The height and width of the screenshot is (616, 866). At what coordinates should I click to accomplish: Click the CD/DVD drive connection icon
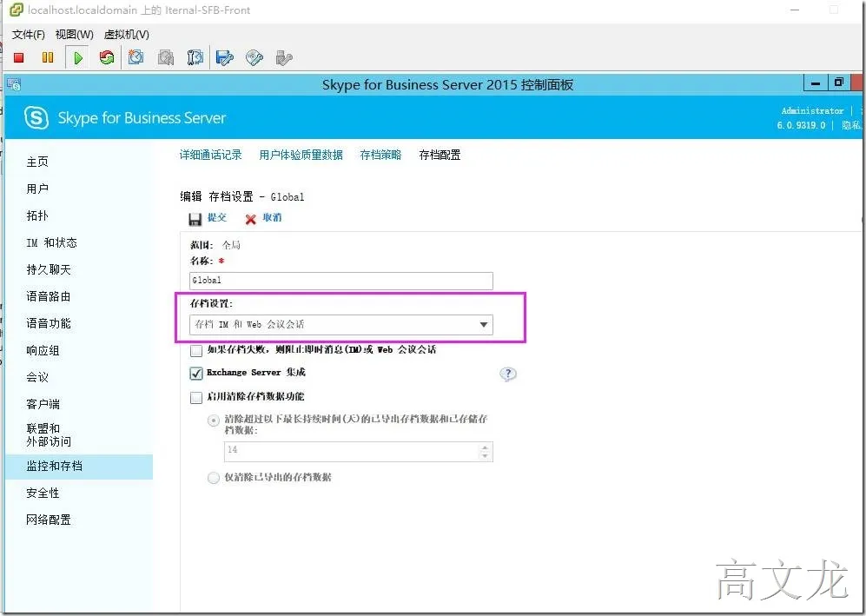coord(254,57)
